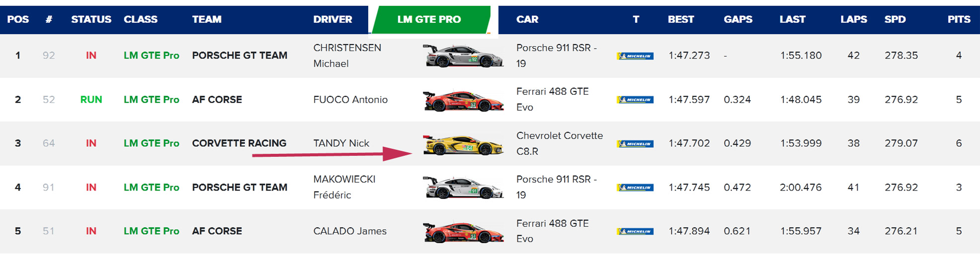This screenshot has width=980, height=260.
Task: Click the red Ferrari #51 car image
Action: 463,232
